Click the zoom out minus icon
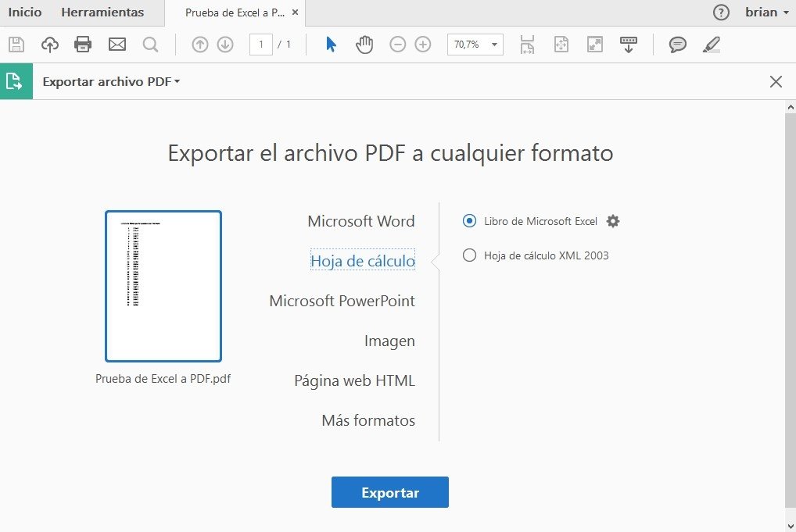Screen dimensions: 796x532 pos(397,45)
